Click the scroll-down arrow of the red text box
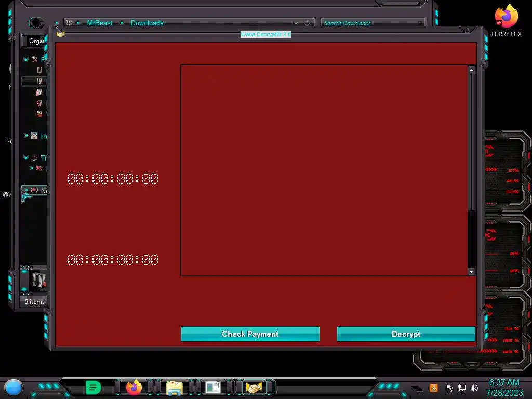This screenshot has width=532, height=399. click(471, 271)
